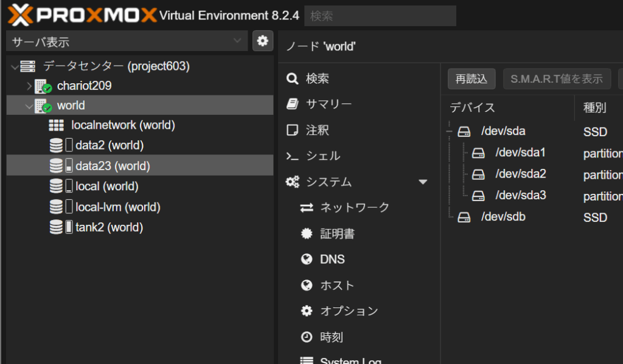Collapse the /dev/sda partition list
The width and height of the screenshot is (623, 364).
coord(449,131)
